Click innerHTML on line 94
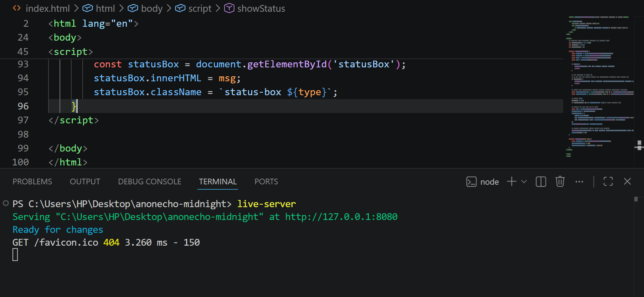Image resolution: width=644 pixels, height=297 pixels. coord(176,78)
